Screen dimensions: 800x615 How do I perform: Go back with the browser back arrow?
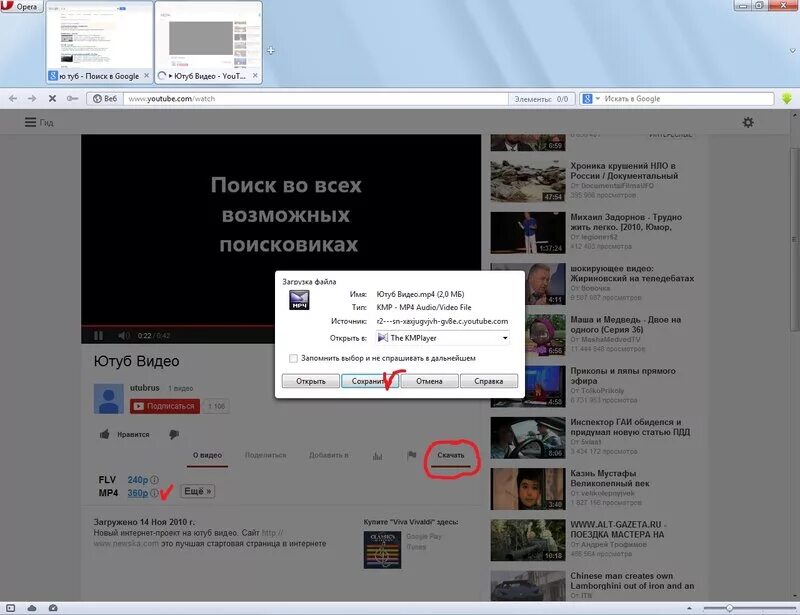[x=13, y=99]
